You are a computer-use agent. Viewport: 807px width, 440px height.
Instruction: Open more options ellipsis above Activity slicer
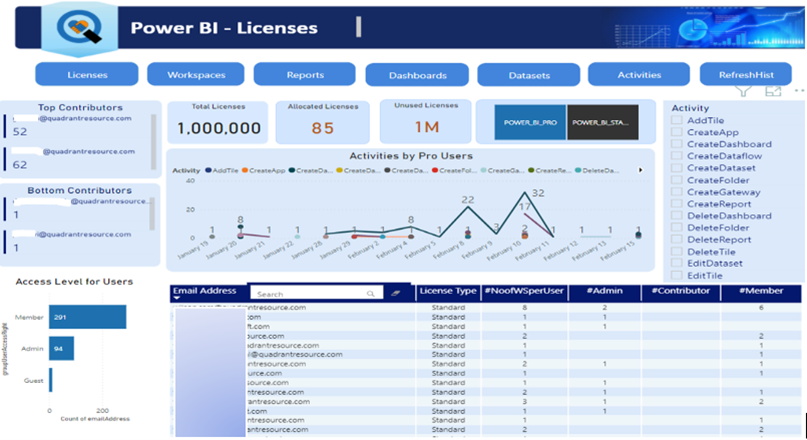coord(797,92)
